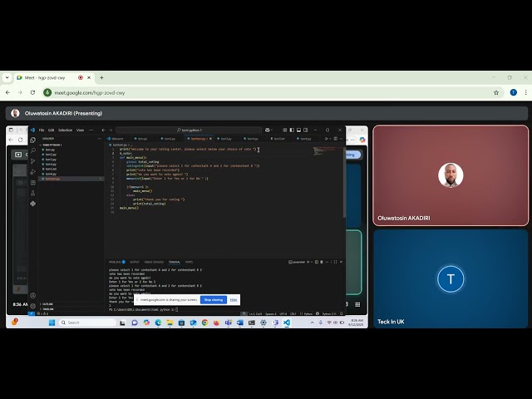Viewport: 532px width, 399px height.
Task: Split the terminal in the panel
Action: point(317,262)
